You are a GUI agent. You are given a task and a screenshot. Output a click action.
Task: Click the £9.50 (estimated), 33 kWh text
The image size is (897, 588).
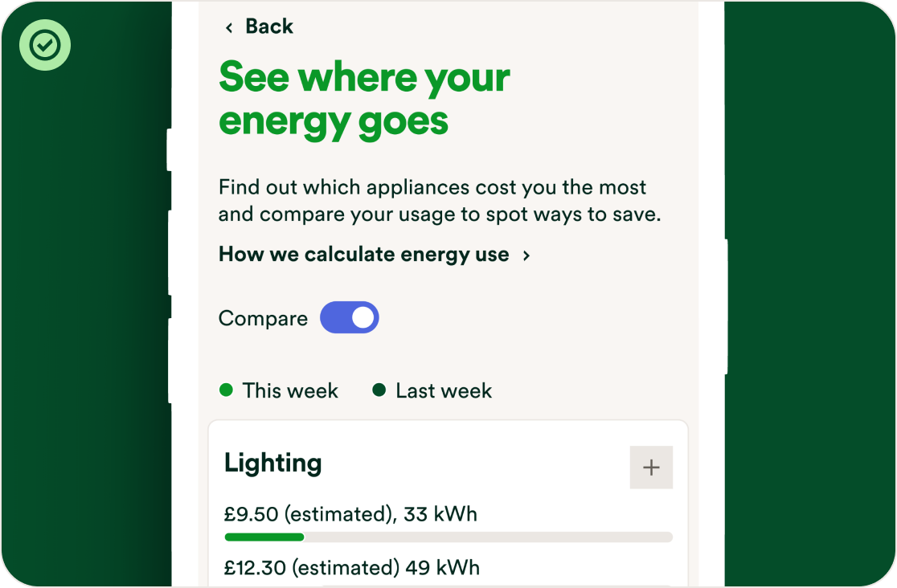click(x=350, y=514)
